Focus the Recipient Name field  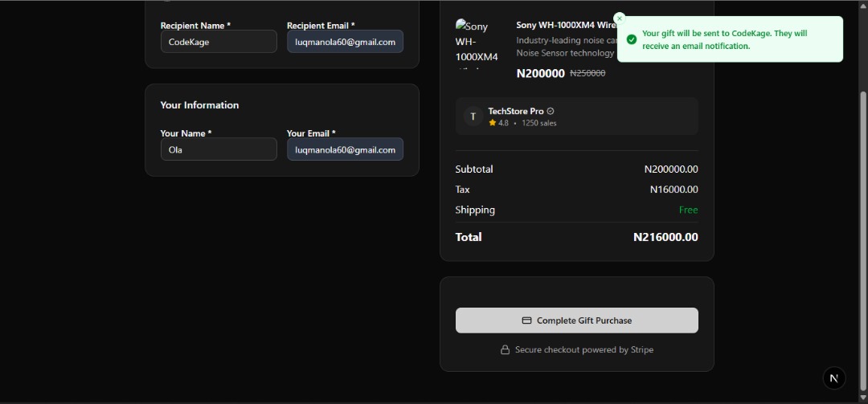pos(219,42)
